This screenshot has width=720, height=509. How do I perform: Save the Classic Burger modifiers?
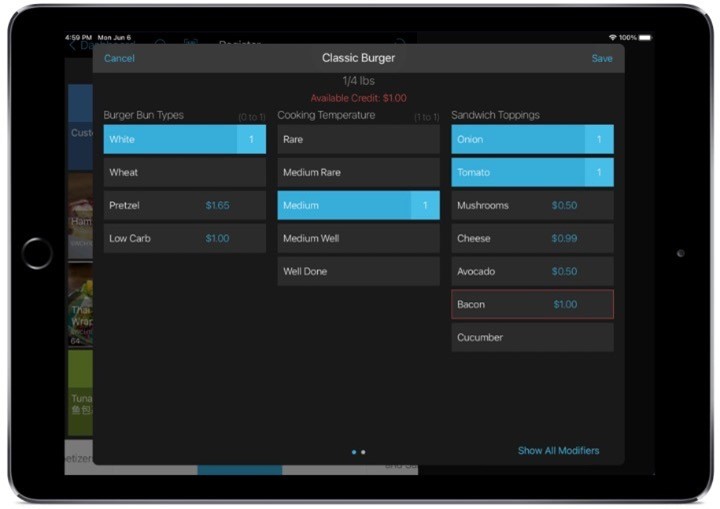601,58
